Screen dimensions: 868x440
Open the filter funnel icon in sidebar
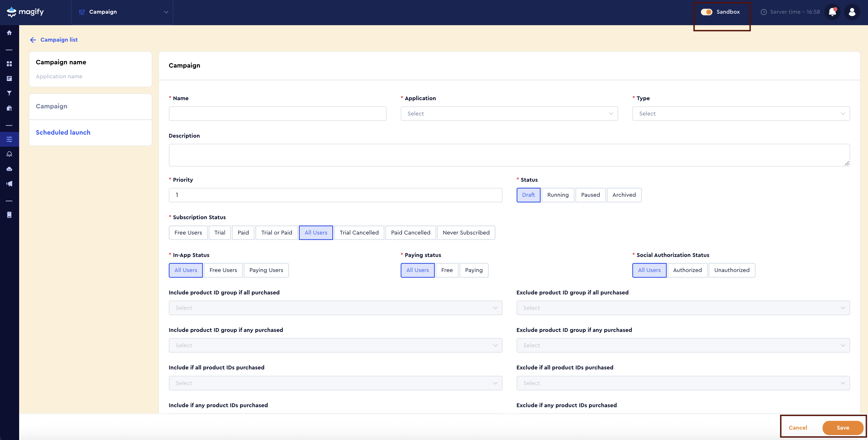9,93
